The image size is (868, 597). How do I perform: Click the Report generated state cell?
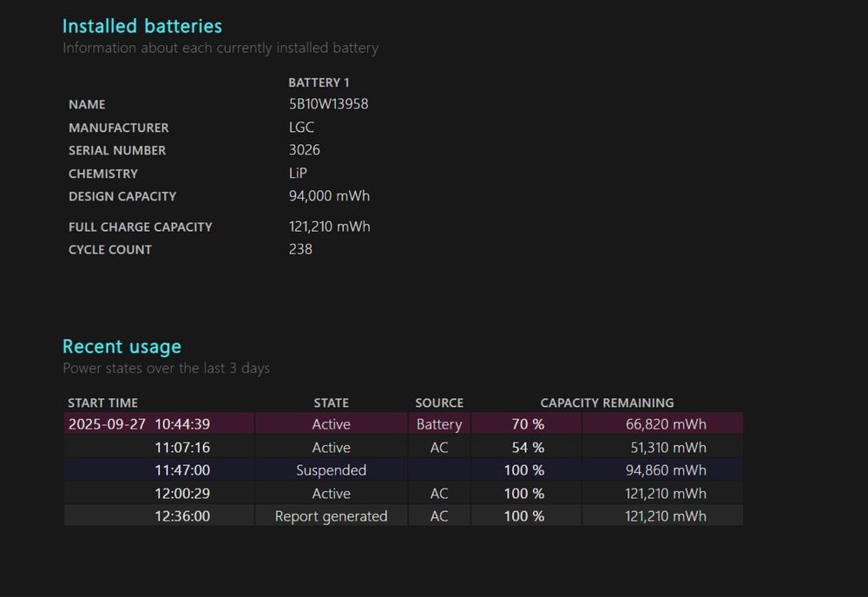[331, 516]
